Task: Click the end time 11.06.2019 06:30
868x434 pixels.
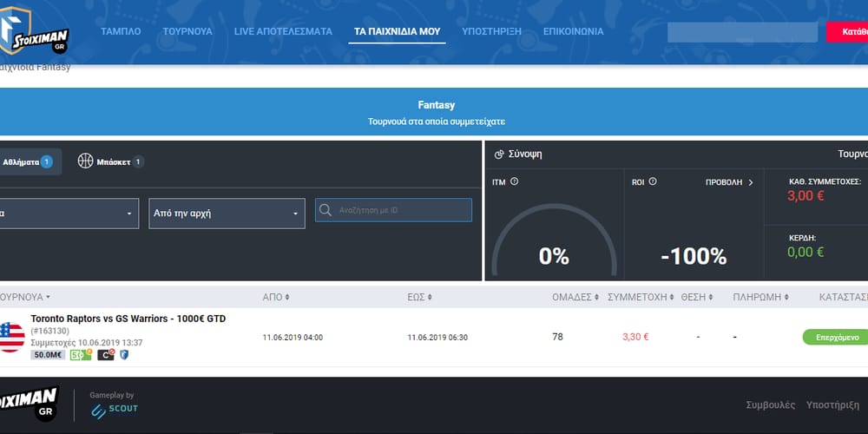Action: (x=437, y=337)
